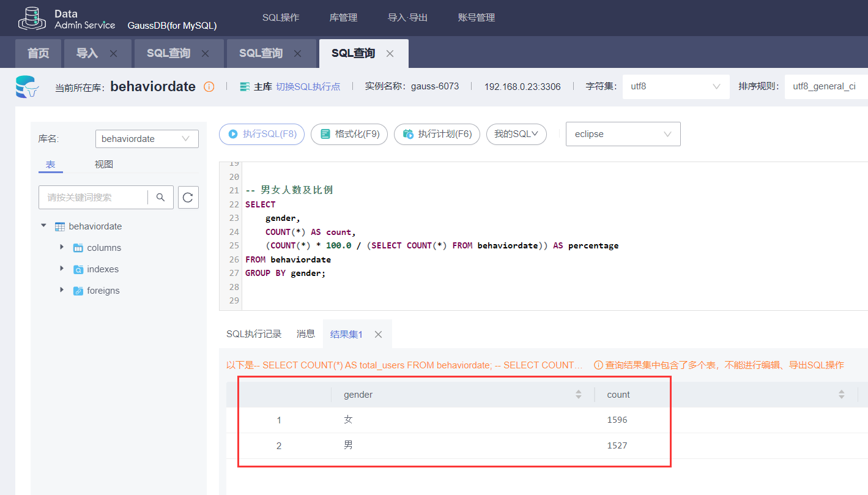Viewport: 868px width, 495px height.
Task: Close the first SQL查询 tab
Action: [206, 54]
